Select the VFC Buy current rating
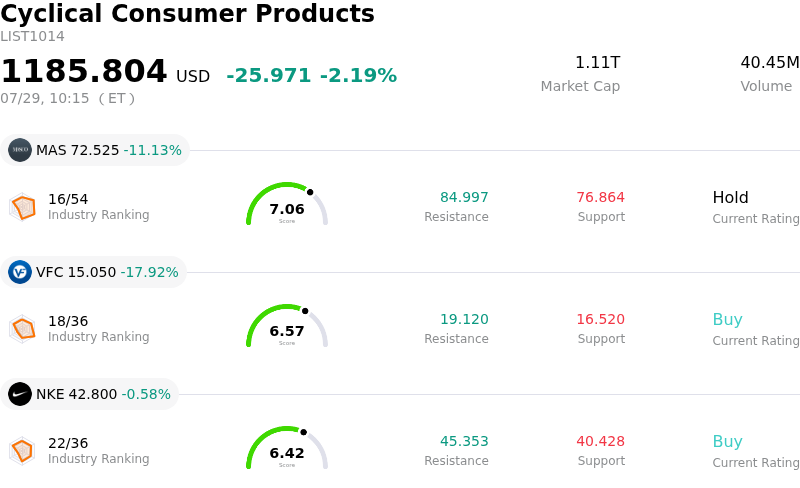The image size is (800, 488). pyautogui.click(x=727, y=320)
